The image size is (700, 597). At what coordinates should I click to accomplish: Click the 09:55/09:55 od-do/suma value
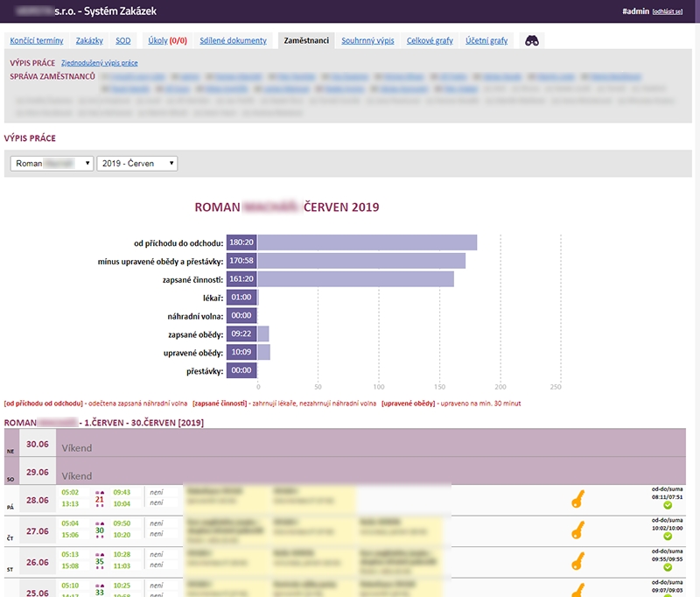coord(668,559)
